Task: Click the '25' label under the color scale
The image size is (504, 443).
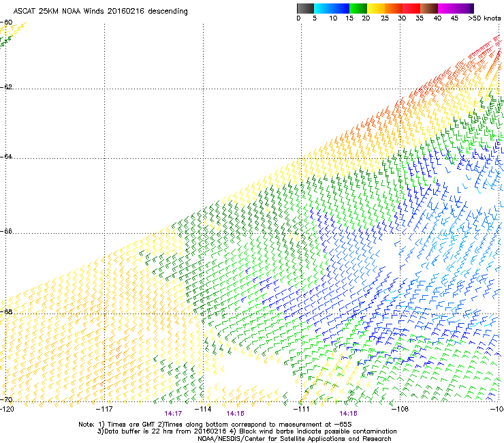Action: click(x=385, y=18)
